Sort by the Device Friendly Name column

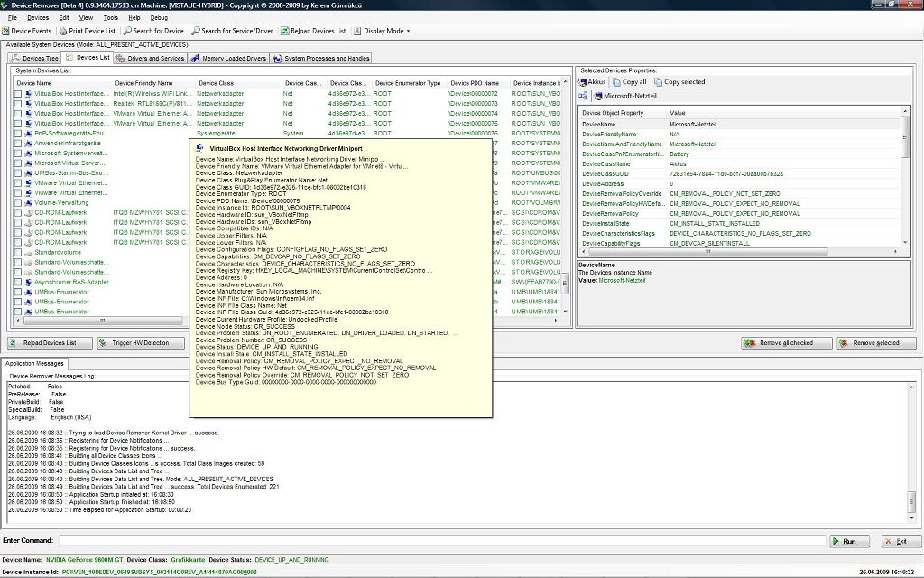pos(153,83)
